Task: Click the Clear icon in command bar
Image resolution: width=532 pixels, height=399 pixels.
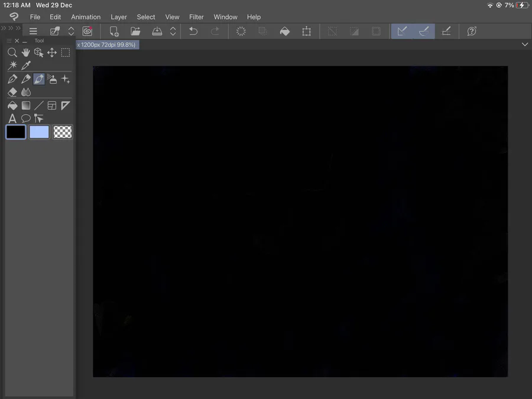Action: coord(241,31)
